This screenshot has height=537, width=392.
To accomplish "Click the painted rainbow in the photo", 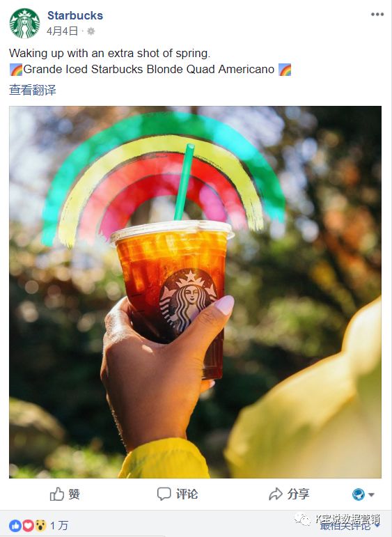I will pos(164,178).
